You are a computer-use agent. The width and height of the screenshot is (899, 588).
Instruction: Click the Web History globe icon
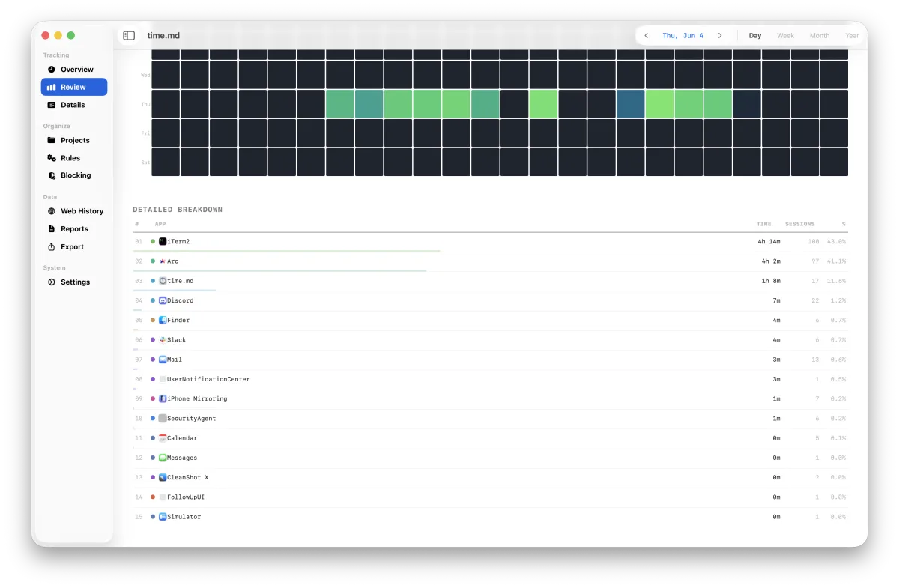(x=52, y=211)
